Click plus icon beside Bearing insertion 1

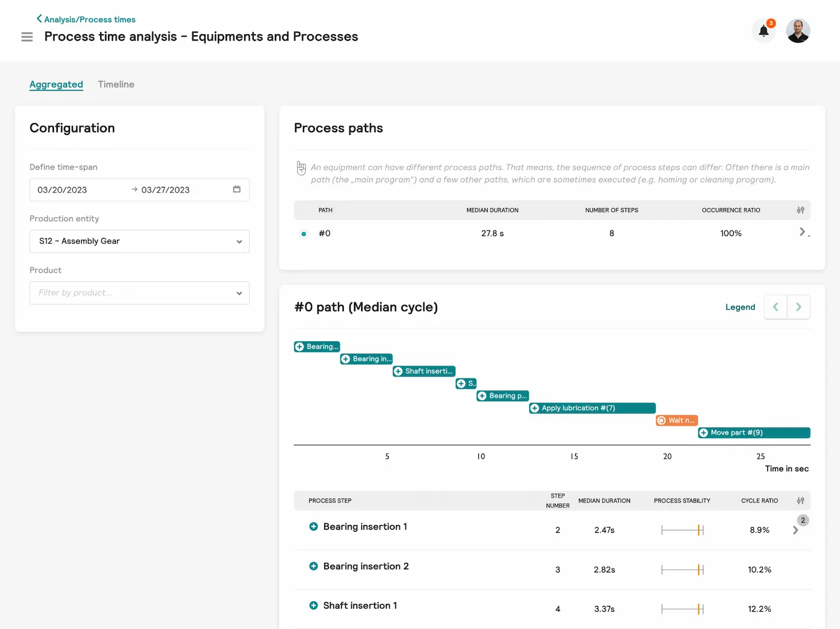(x=314, y=527)
